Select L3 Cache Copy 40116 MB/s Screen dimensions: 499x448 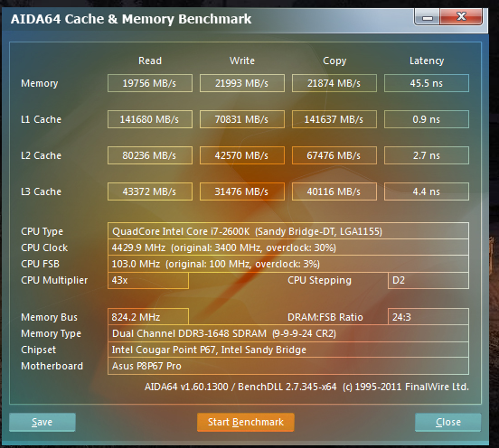click(334, 191)
